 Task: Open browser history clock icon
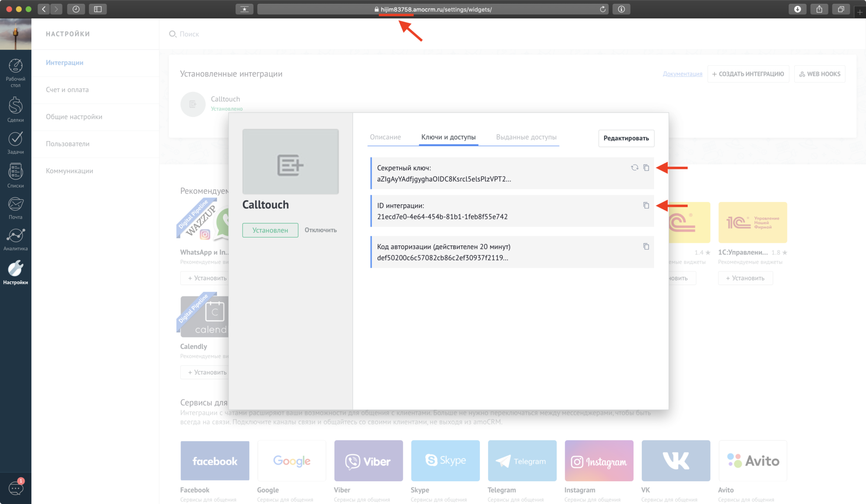point(76,9)
